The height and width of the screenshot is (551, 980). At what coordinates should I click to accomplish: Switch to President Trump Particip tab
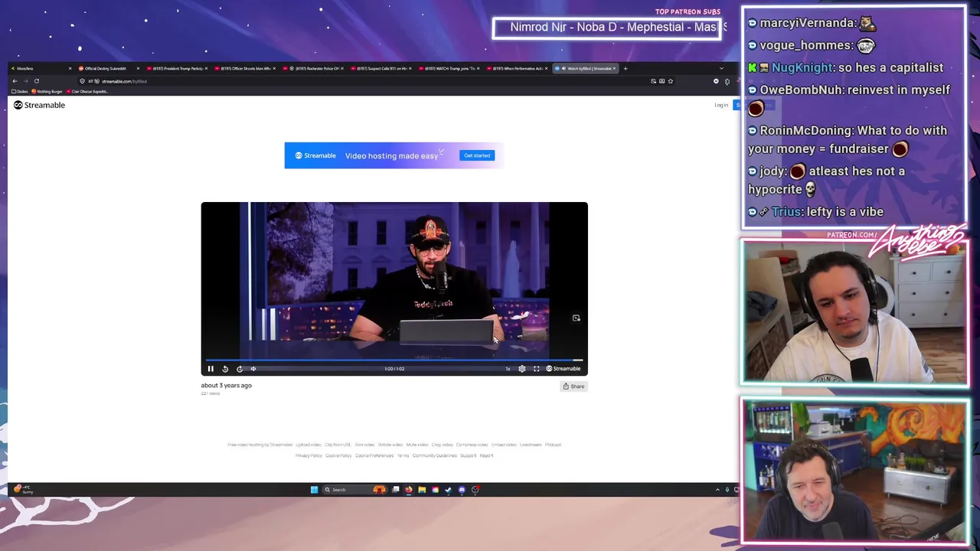[178, 69]
